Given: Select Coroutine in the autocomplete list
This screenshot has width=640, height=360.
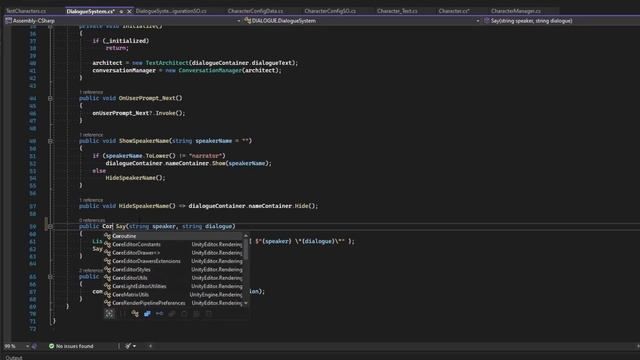Looking at the screenshot, I should 173,236.
